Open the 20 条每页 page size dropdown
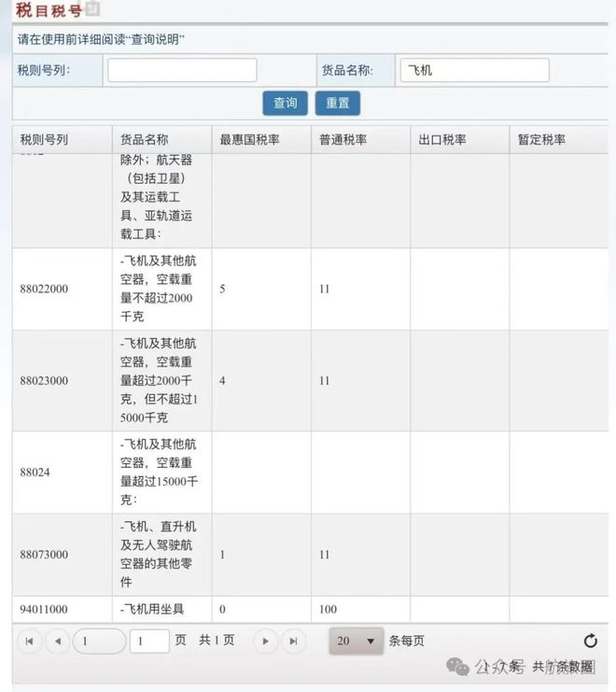This screenshot has height=692, width=616. (356, 641)
